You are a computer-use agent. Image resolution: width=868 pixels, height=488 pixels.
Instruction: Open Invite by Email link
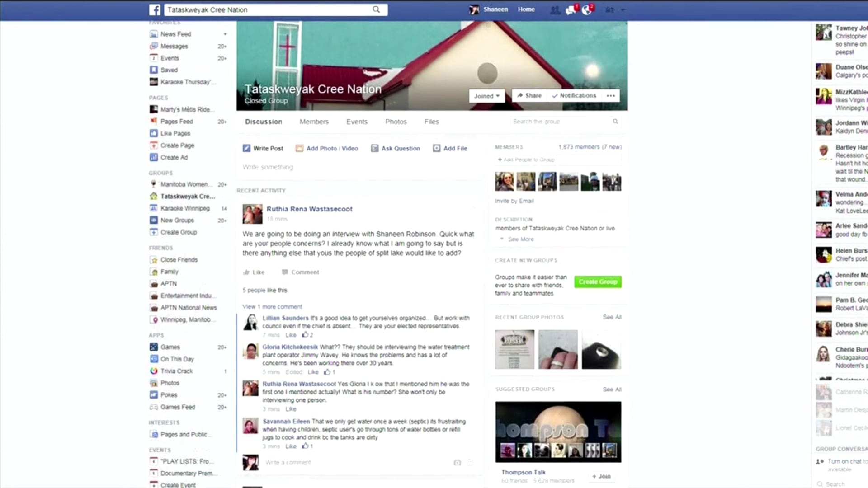click(514, 201)
